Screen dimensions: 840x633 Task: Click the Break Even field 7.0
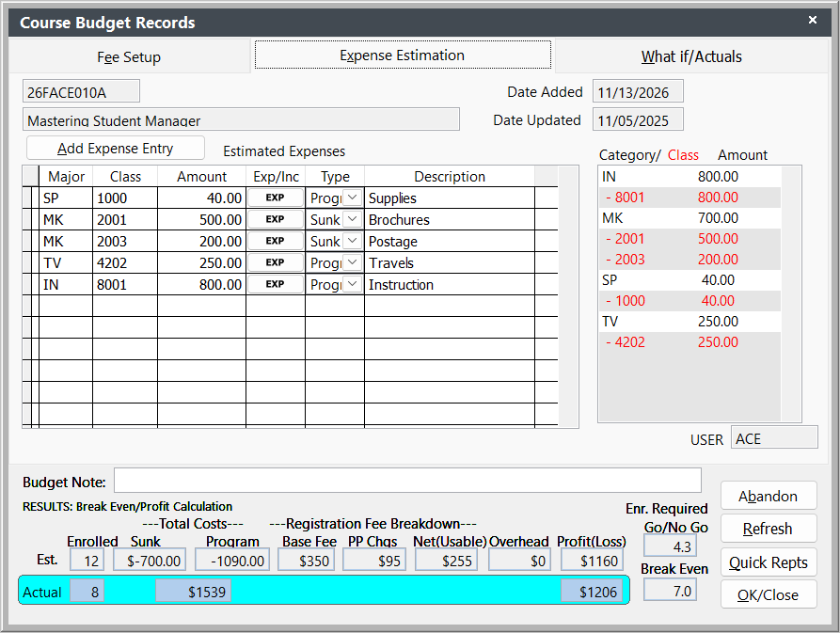670,591
